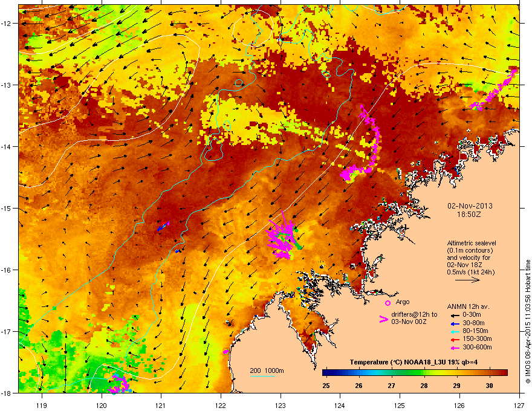
Task: Click the 'Argo' legend label
Action: coord(403,302)
